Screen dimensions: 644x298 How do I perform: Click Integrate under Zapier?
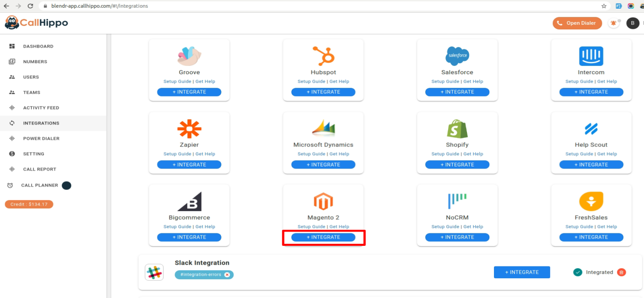tap(189, 165)
